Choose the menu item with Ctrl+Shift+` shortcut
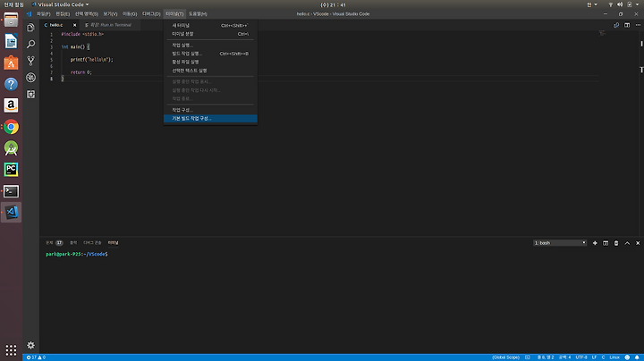The height and width of the screenshot is (361, 644). point(210,25)
